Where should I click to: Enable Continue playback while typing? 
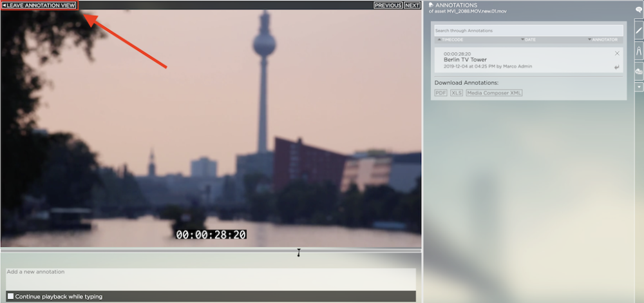(10, 297)
